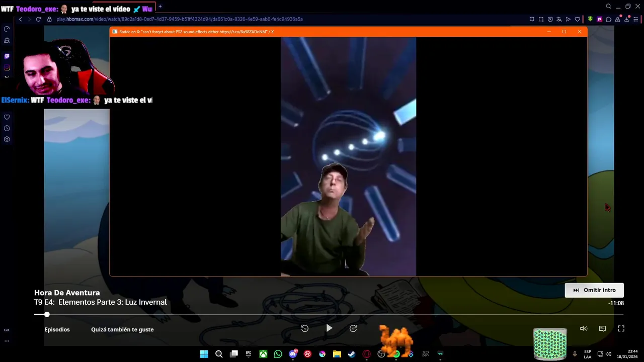This screenshot has height=362, width=644.
Task: Open GX Cleaner in the sidebar
Action: tap(7, 40)
